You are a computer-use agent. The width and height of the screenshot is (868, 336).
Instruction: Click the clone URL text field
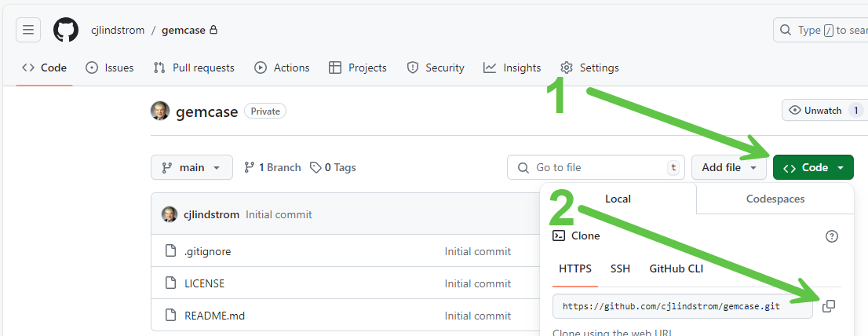tap(683, 306)
